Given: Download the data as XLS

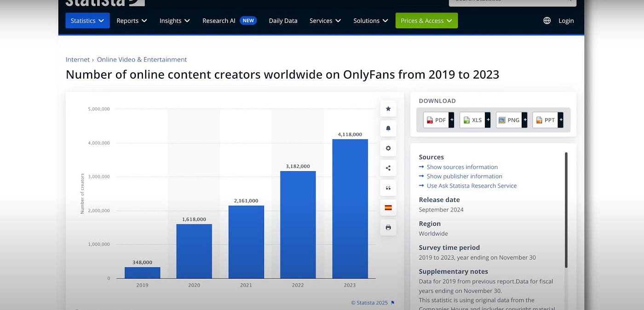Looking at the screenshot, I should pos(475,120).
